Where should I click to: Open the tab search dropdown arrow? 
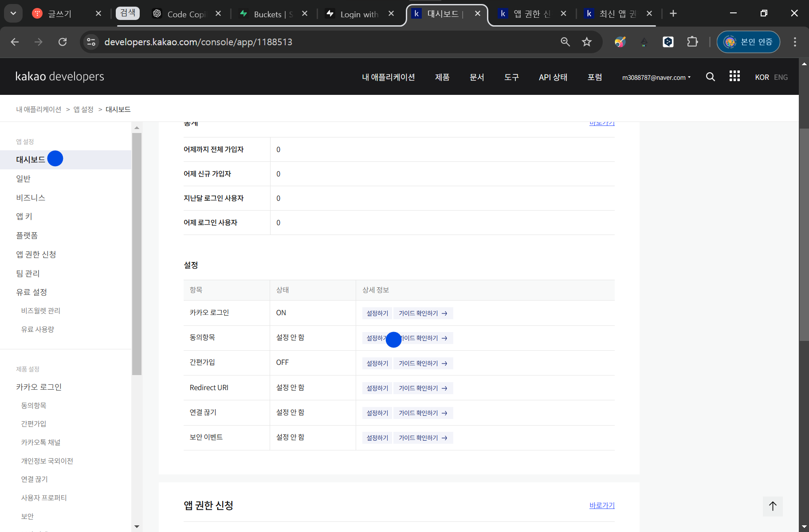tap(13, 13)
